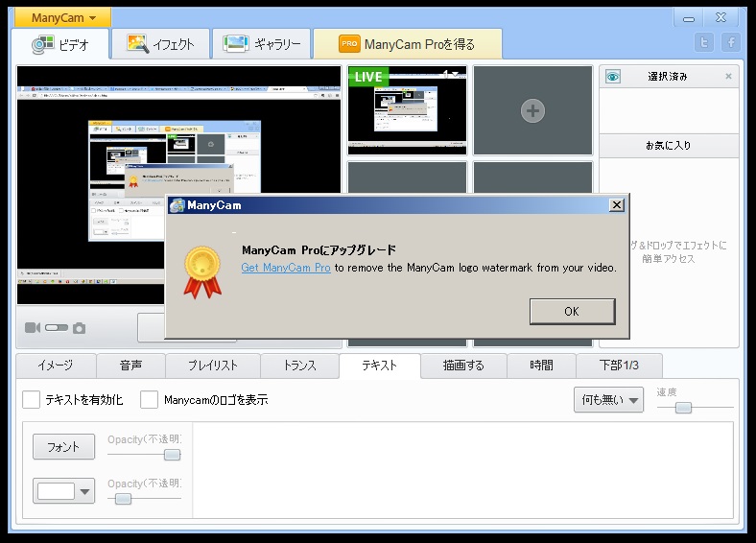Click the video record camera icon
The image size is (756, 543).
(x=33, y=328)
